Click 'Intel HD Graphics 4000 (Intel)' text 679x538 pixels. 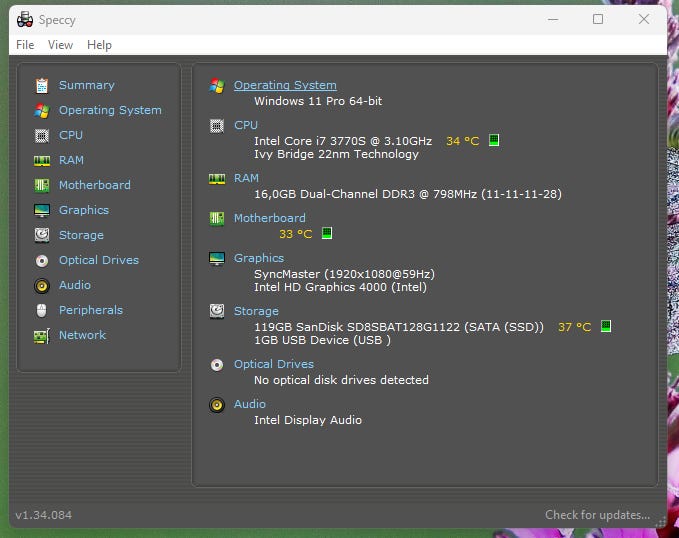coord(340,287)
